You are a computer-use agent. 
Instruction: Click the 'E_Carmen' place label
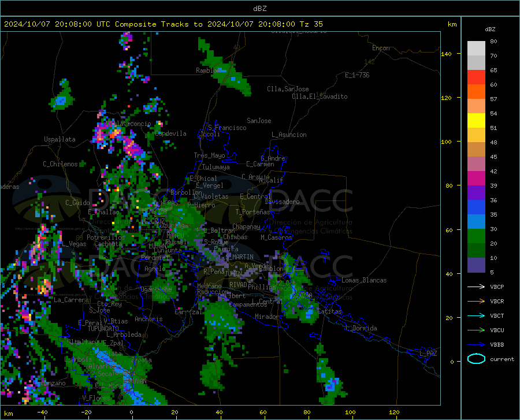(x=260, y=164)
